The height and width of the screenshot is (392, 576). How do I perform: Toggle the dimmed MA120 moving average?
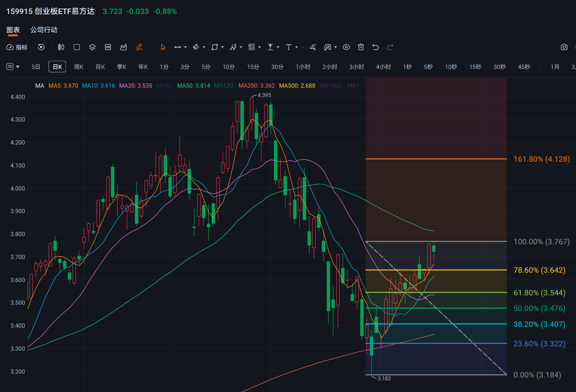click(x=224, y=86)
